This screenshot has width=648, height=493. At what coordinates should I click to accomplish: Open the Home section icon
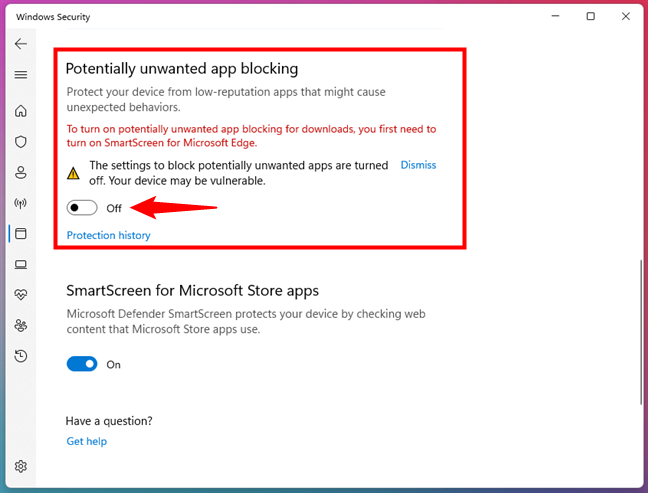click(x=21, y=111)
